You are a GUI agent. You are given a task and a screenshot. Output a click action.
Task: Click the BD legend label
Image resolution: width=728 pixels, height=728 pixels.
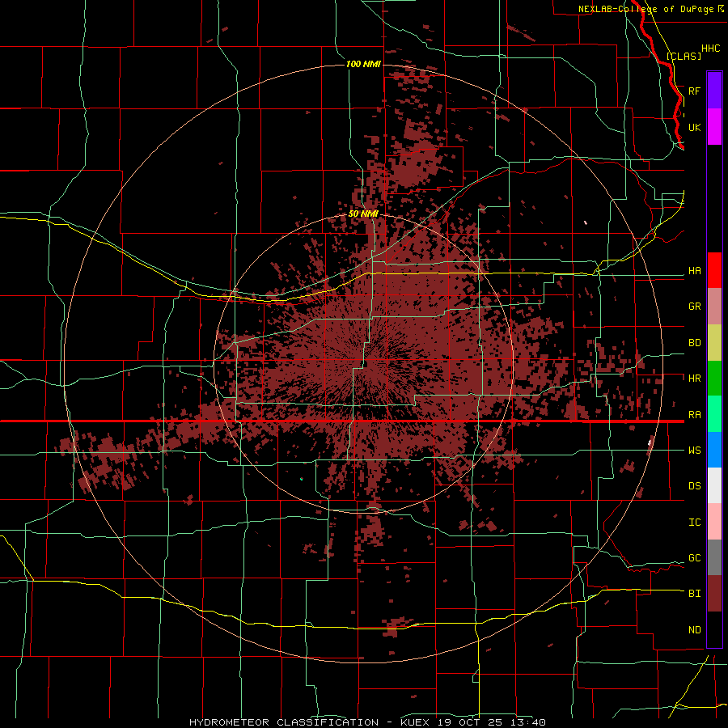[694, 343]
